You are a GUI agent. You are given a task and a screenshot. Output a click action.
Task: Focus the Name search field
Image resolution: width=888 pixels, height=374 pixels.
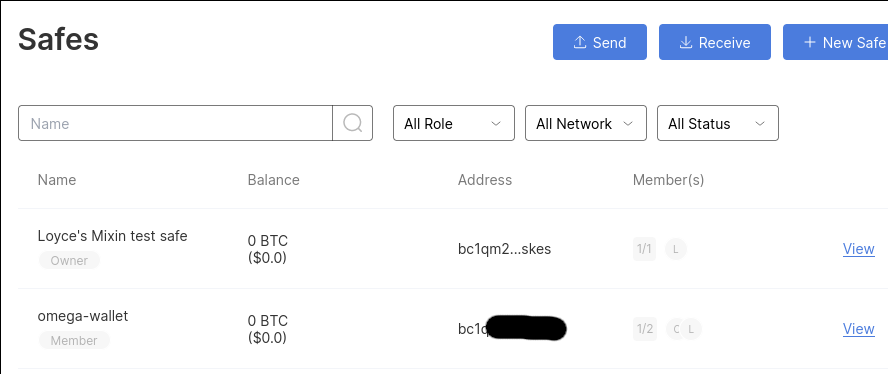175,123
